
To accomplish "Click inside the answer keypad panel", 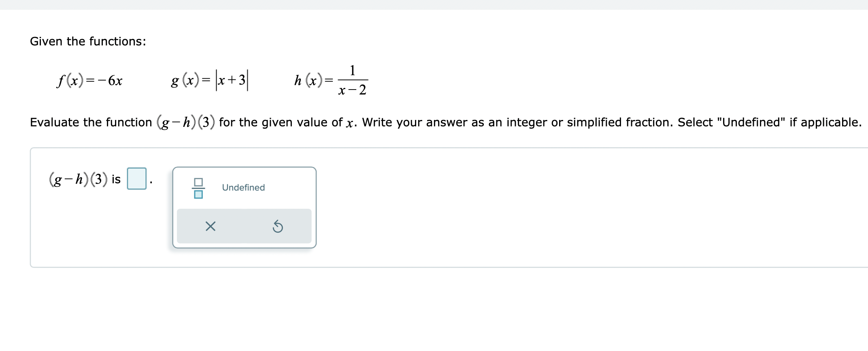I will [x=244, y=207].
